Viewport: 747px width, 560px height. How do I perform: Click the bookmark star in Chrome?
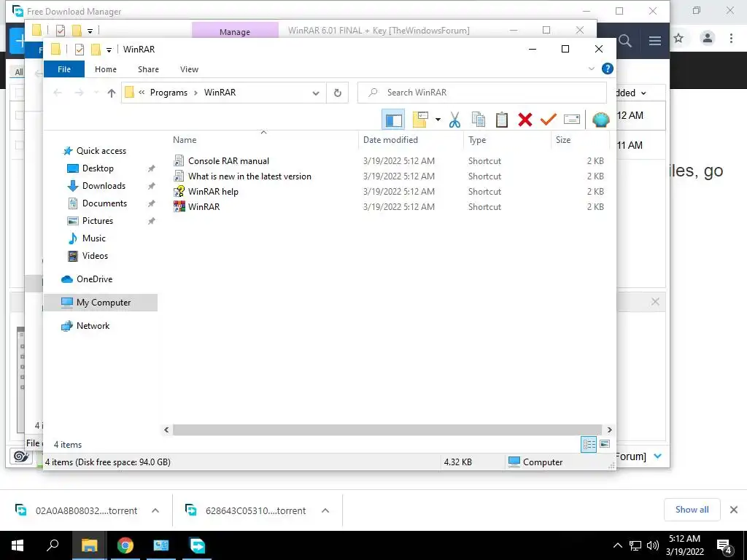click(679, 38)
